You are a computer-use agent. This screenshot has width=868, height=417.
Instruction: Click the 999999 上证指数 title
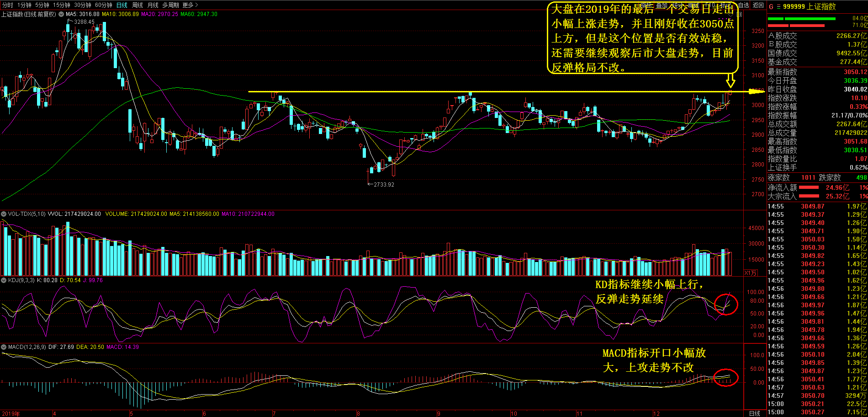coord(809,6)
